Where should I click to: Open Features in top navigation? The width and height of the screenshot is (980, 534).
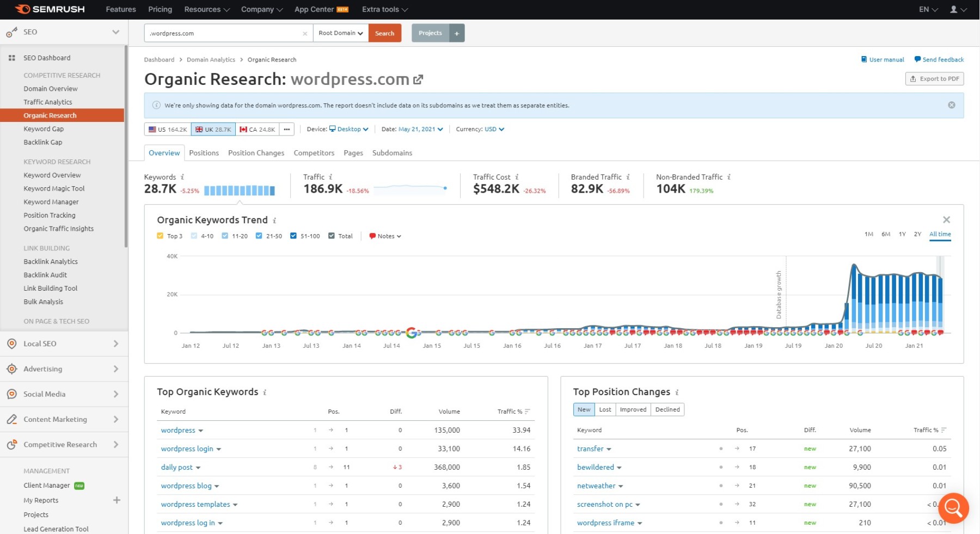pos(121,9)
